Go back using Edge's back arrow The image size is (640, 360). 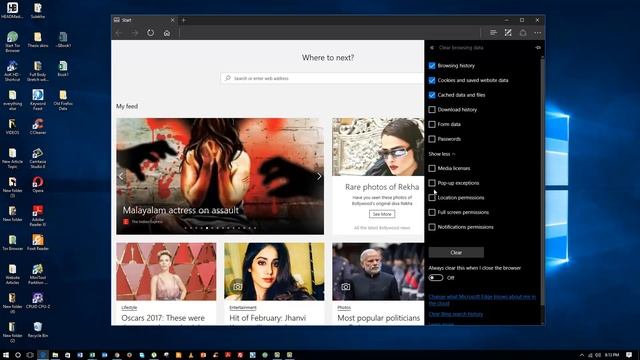(x=119, y=33)
